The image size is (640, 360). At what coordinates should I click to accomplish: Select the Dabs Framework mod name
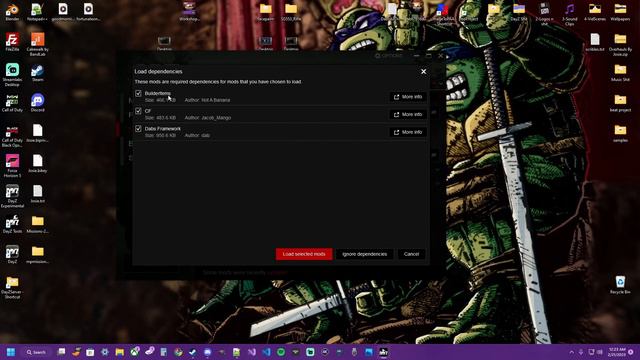click(162, 129)
